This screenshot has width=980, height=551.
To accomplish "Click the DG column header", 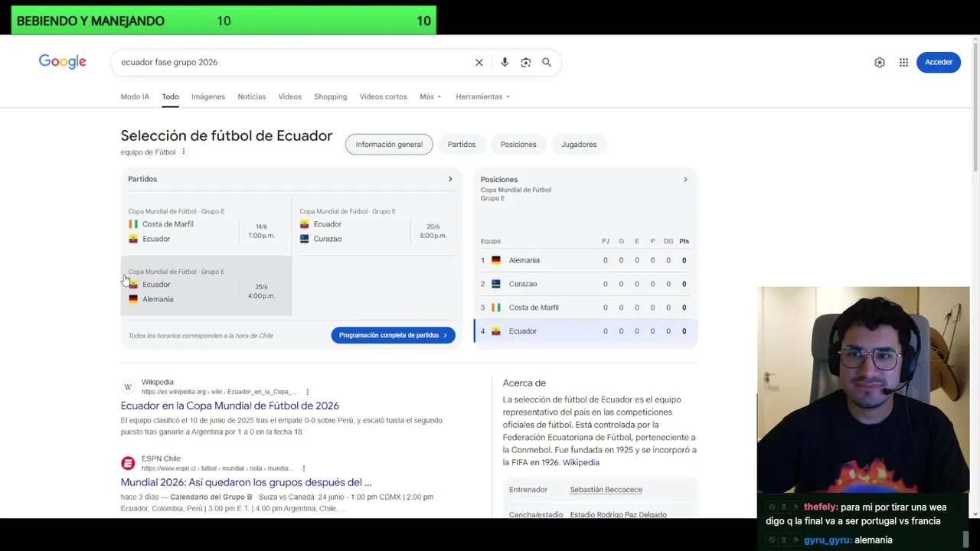I will [x=668, y=241].
